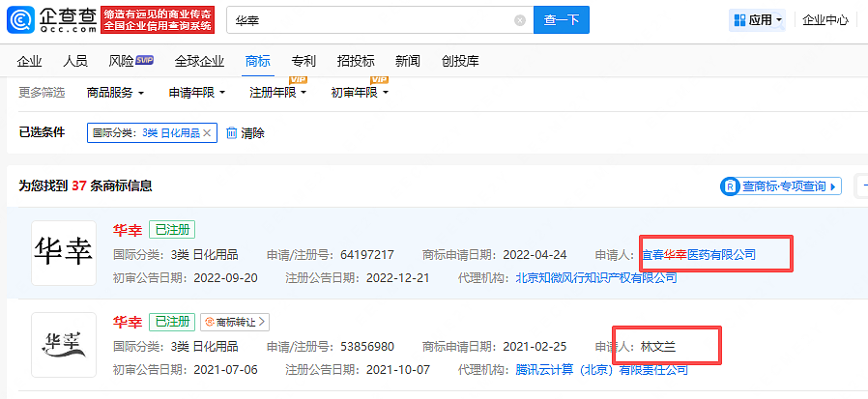The height and width of the screenshot is (399, 868).
Task: Expand the 商品服务 filter dropdown
Action: pos(115,93)
